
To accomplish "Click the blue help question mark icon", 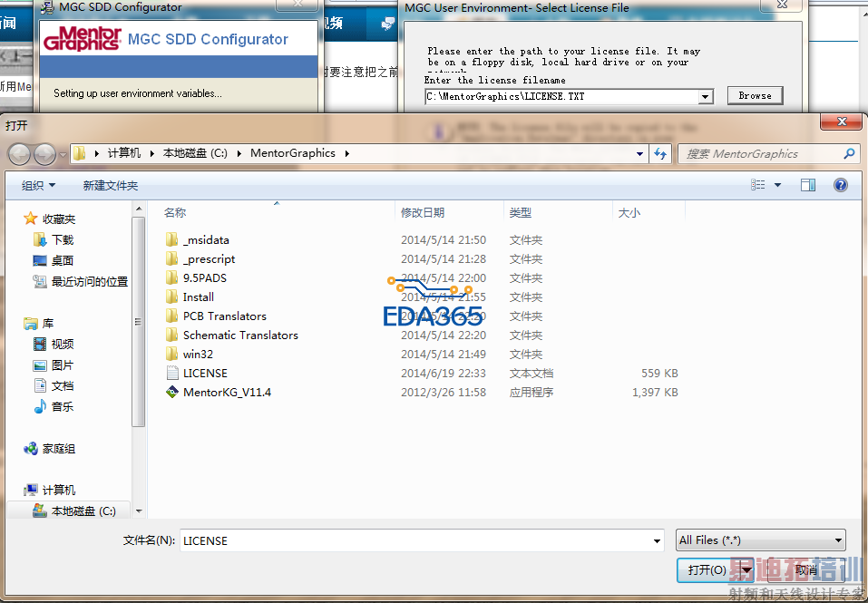I will coord(840,185).
